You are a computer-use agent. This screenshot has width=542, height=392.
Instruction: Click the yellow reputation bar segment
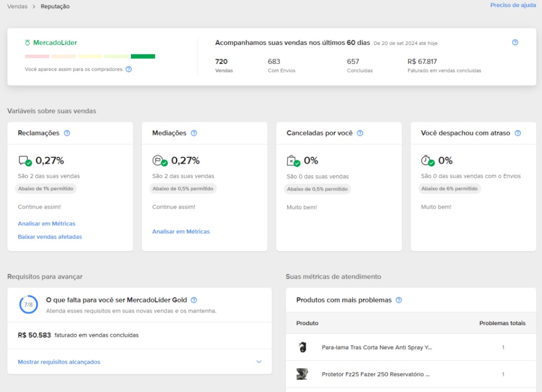click(x=90, y=56)
